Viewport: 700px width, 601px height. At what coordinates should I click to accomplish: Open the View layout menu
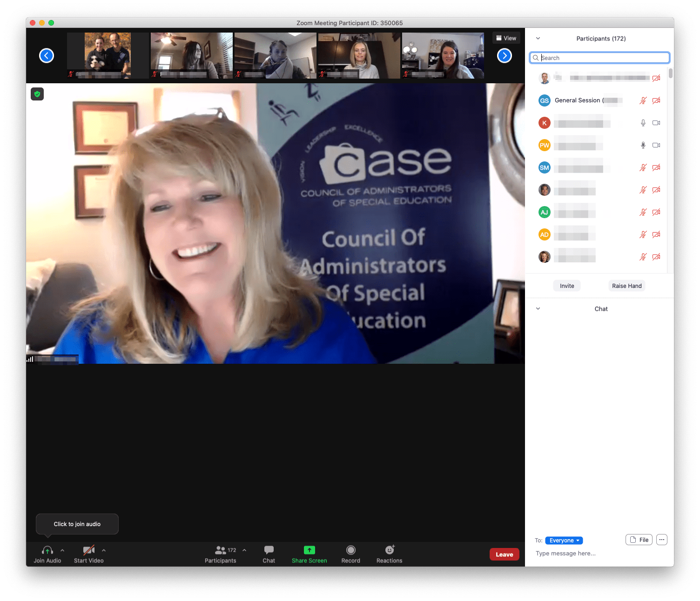(x=506, y=38)
